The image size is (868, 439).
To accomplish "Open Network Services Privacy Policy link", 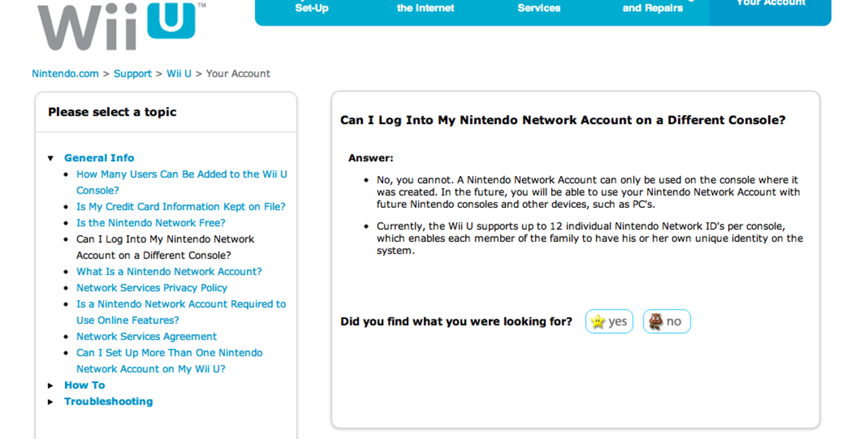I will (151, 288).
